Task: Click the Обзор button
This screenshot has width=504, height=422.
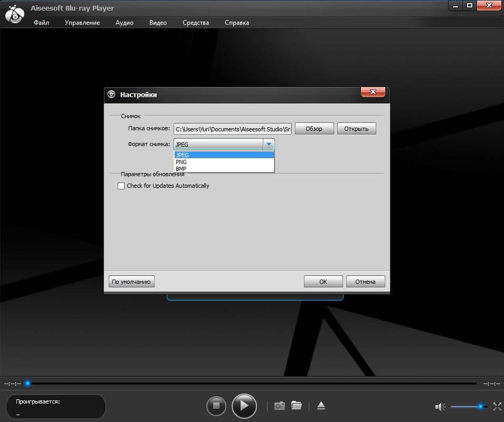Action: tap(315, 129)
